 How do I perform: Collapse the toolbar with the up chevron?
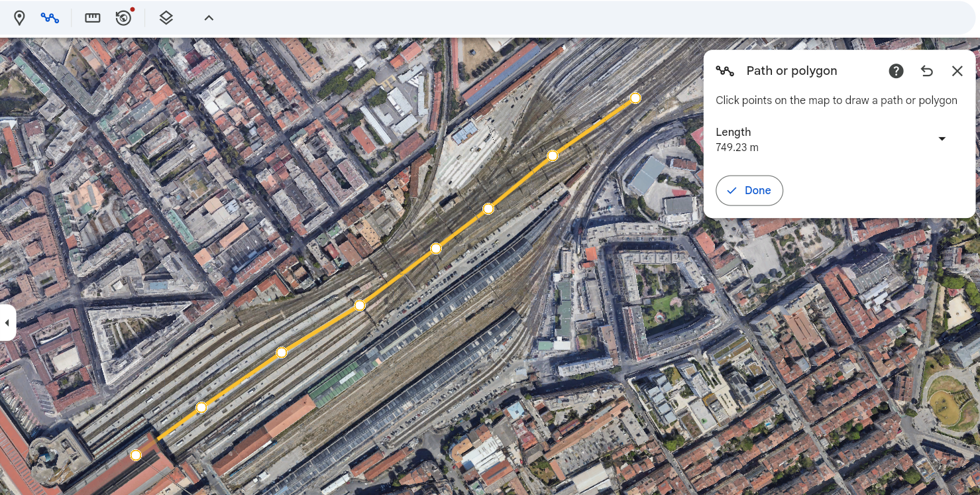209,18
